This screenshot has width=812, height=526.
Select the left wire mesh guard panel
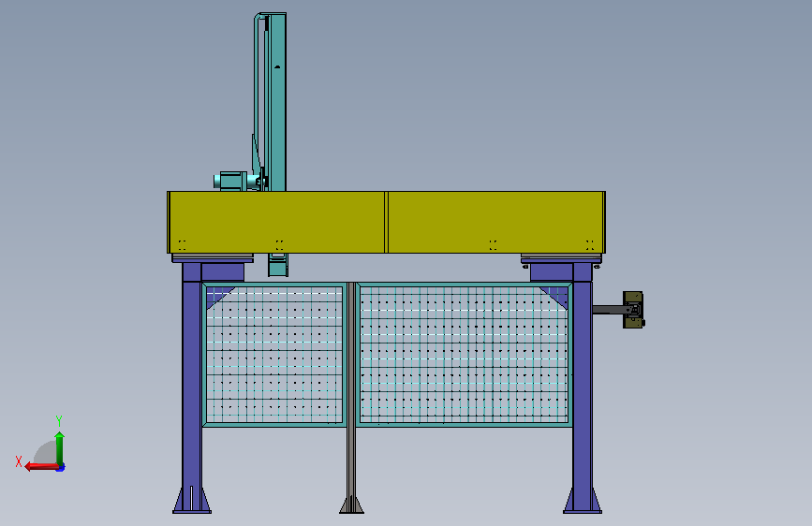coord(274,355)
